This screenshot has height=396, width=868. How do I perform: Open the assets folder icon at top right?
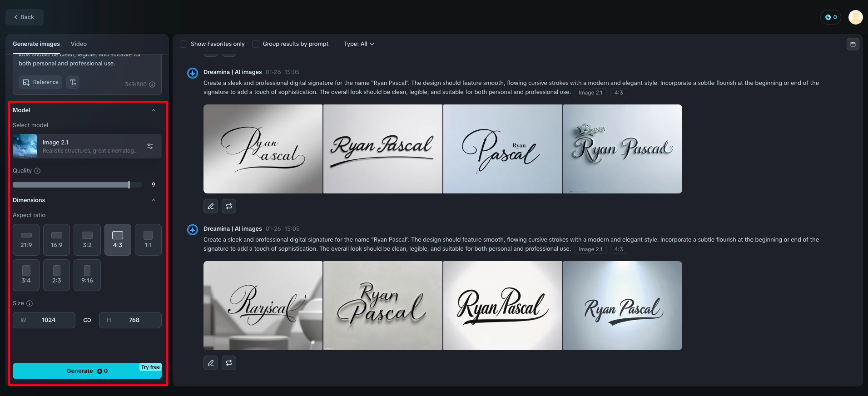pos(853,44)
